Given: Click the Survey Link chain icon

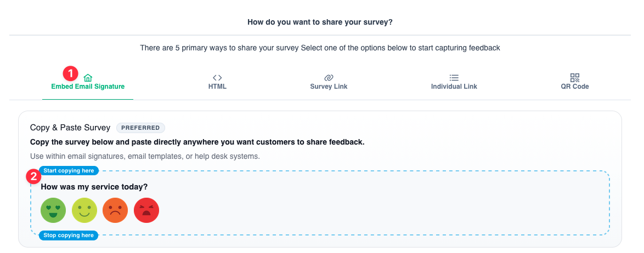Looking at the screenshot, I should click(329, 78).
